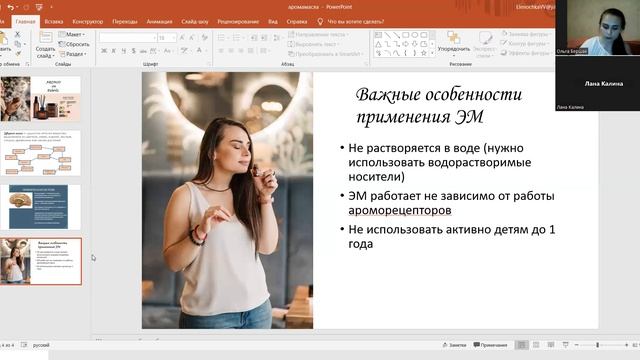The width and height of the screenshot is (640, 360).
Task: Click the numbered list icon
Action: (x=237, y=38)
